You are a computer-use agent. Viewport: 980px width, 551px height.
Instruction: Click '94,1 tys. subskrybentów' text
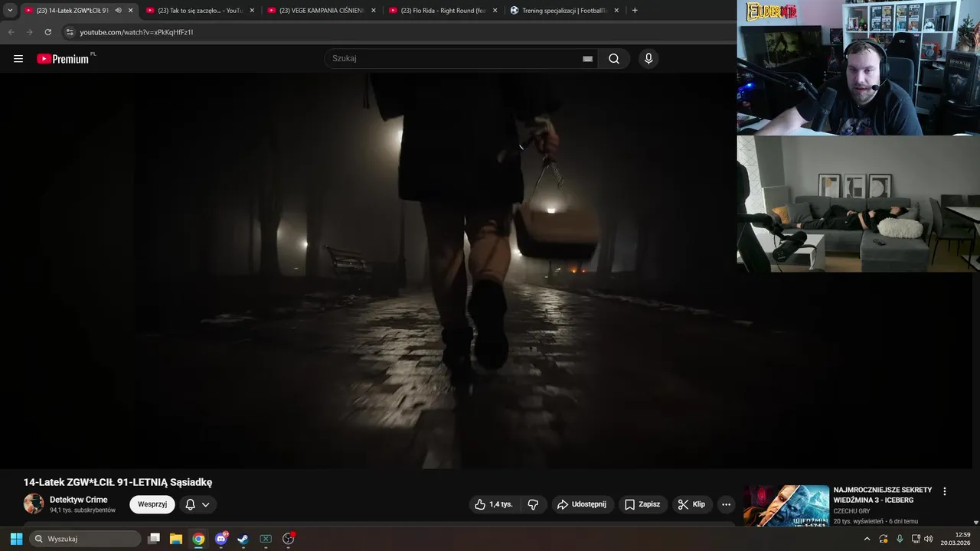click(x=83, y=510)
